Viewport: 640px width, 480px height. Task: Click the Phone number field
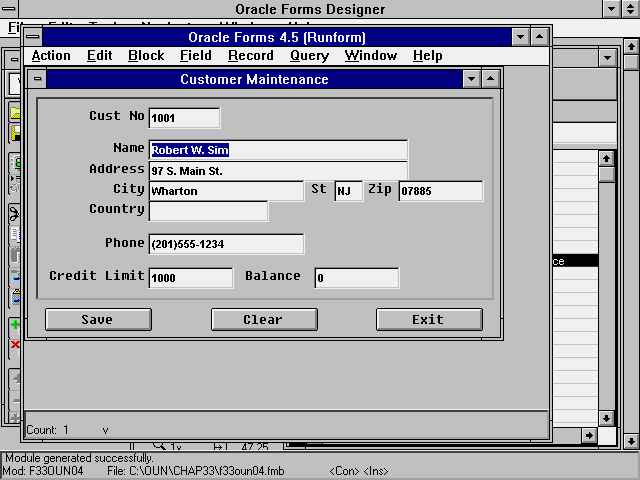pyautogui.click(x=226, y=245)
